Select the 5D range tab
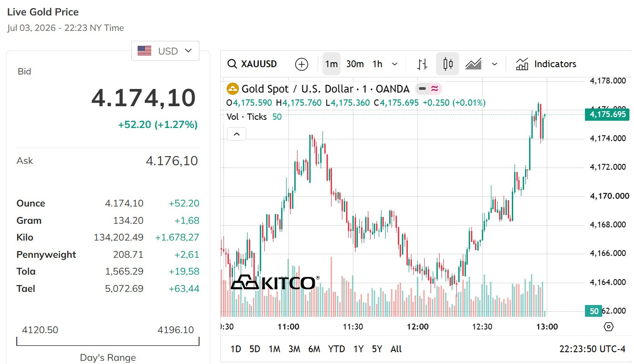634x364 pixels. [x=255, y=349]
